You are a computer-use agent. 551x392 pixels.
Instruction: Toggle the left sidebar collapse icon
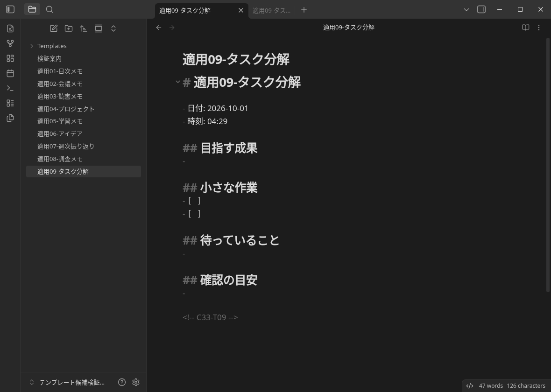pos(10,9)
